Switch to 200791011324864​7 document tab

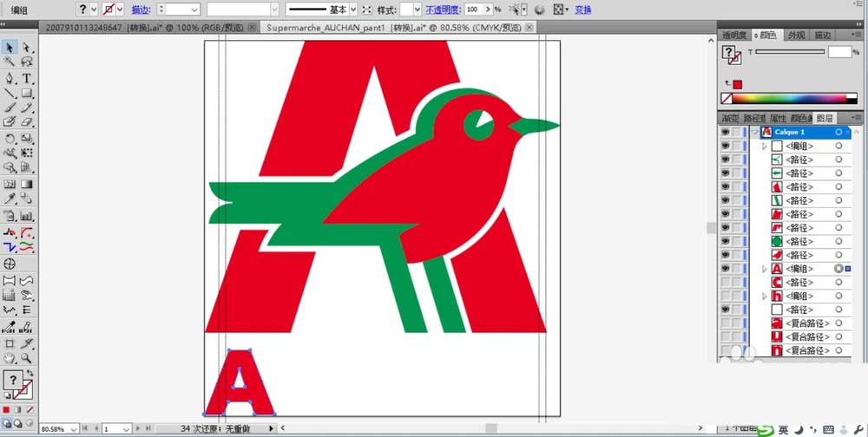tap(143, 27)
